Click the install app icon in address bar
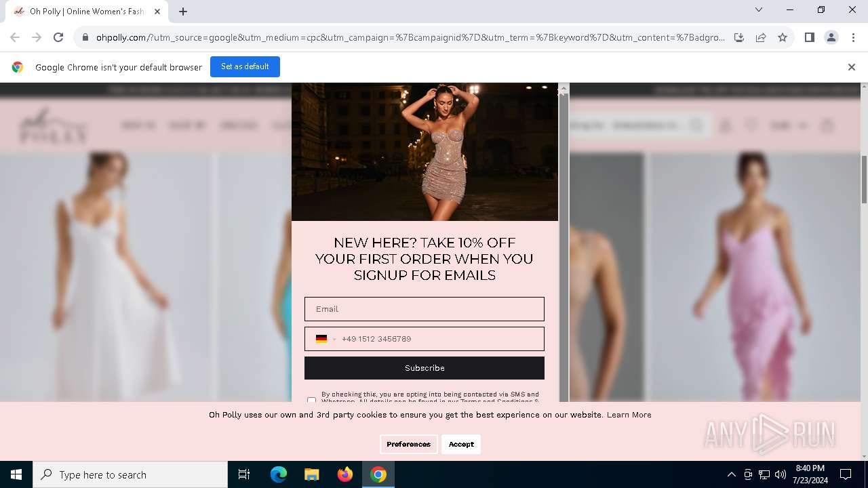 coord(739,37)
